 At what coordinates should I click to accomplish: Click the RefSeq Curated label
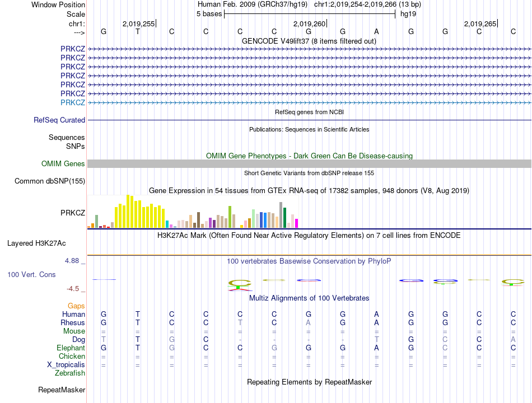coord(59,120)
